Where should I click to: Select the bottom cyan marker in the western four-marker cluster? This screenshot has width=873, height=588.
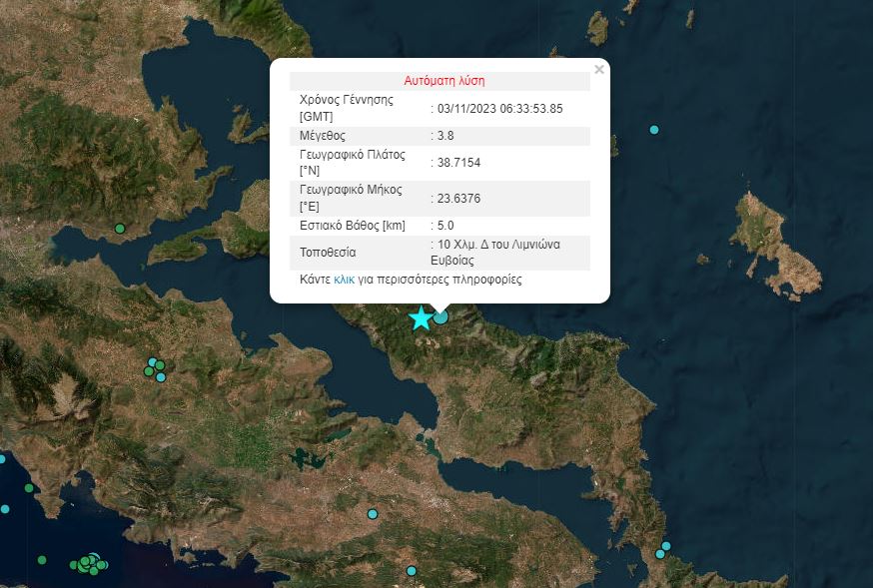tap(161, 377)
